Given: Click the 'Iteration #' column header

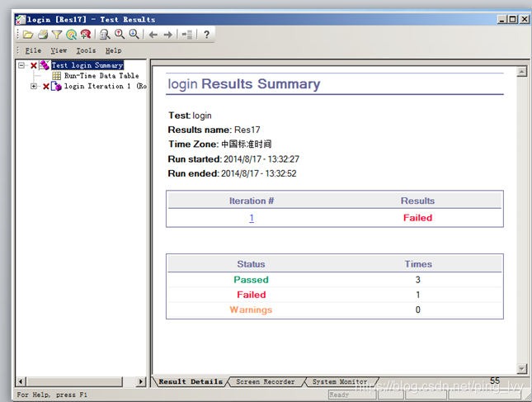Looking at the screenshot, I should [252, 201].
